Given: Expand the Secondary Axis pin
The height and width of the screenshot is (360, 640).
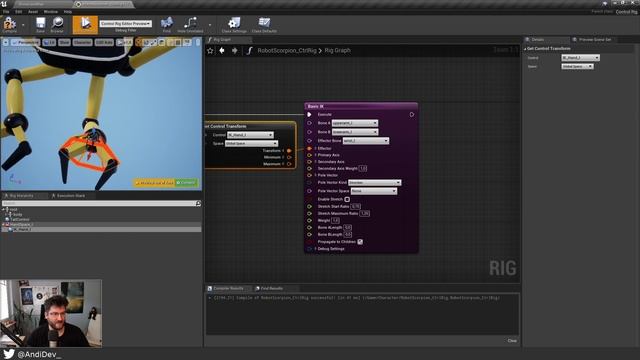Looking at the screenshot, I should (x=316, y=162).
